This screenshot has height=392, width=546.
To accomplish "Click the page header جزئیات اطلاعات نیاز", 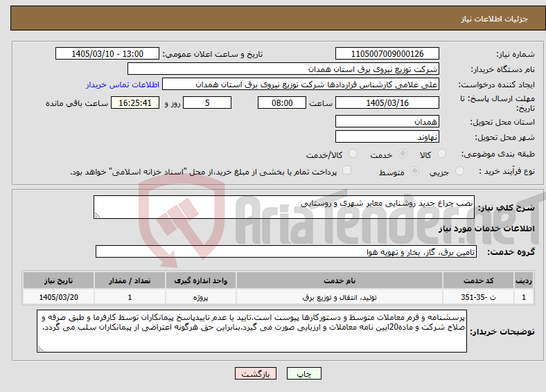I will click(495, 19).
